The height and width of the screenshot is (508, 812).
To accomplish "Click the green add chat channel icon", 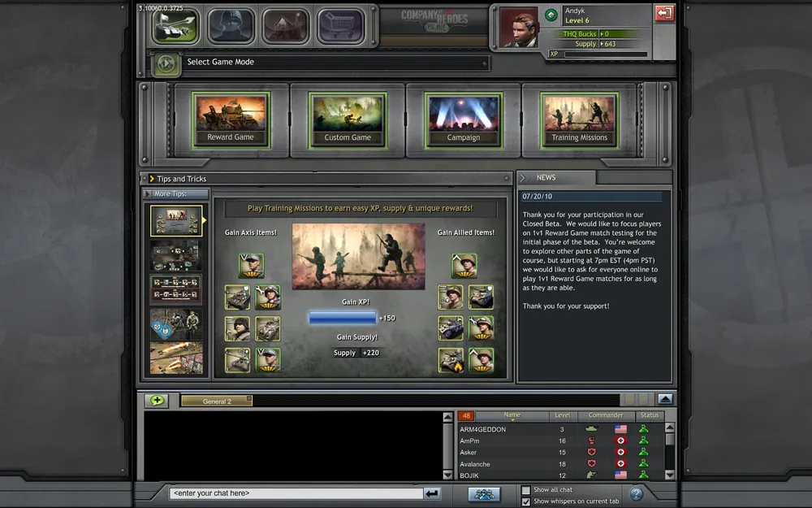I will coord(156,400).
